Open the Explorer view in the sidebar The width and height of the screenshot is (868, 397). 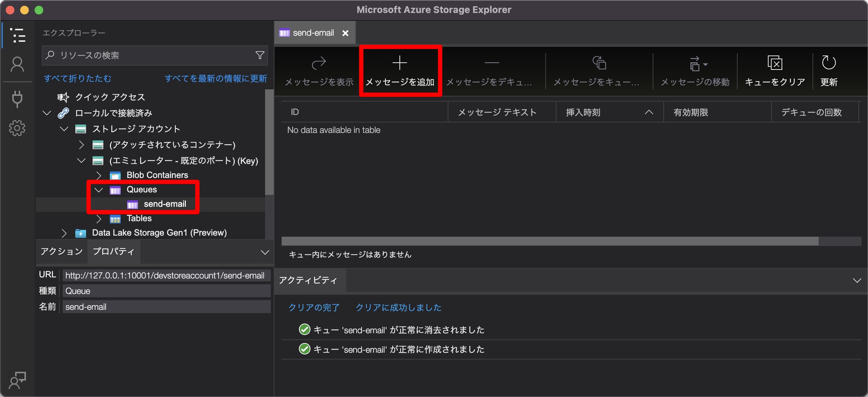tap(17, 36)
